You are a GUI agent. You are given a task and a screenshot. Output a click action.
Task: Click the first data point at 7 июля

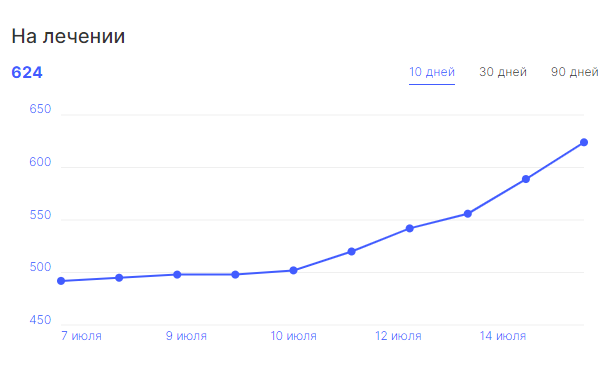(x=61, y=281)
